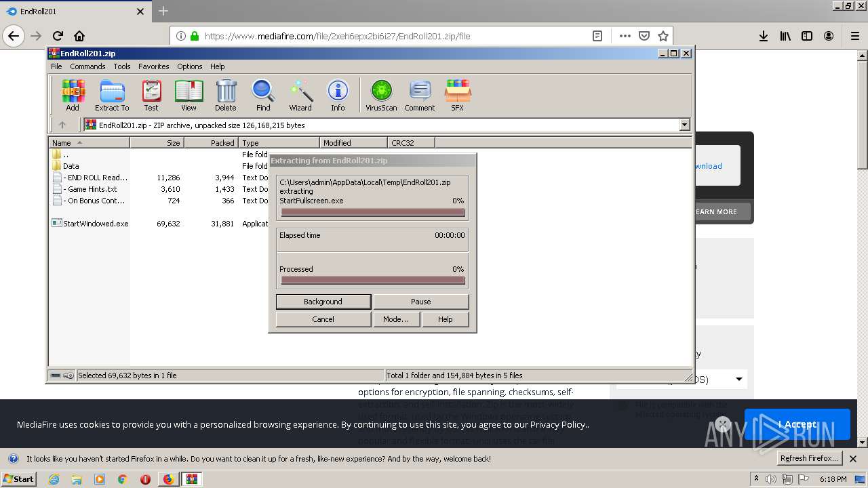
Task: Go to the Firefox home page icon
Action: point(79,36)
